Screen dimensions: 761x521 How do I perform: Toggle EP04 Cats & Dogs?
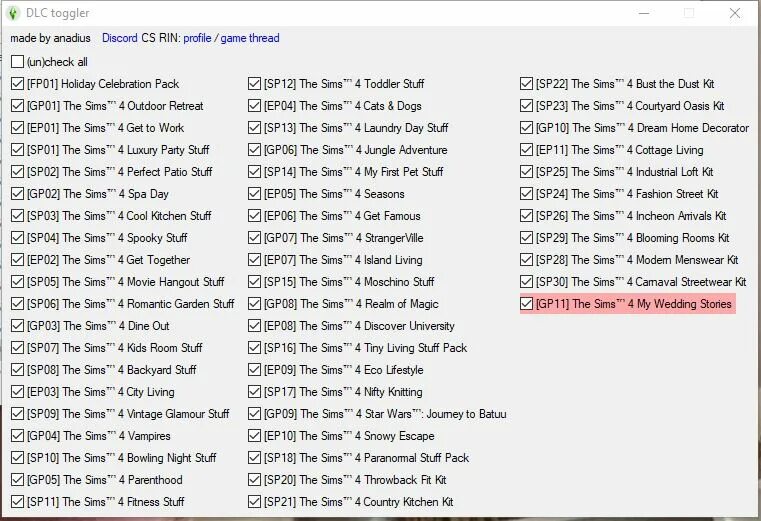(254, 105)
